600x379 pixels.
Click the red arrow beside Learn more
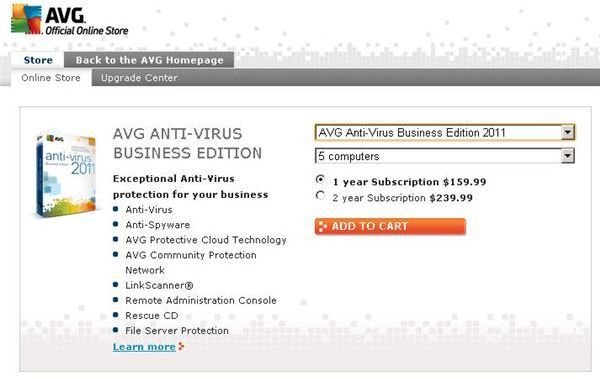point(181,346)
